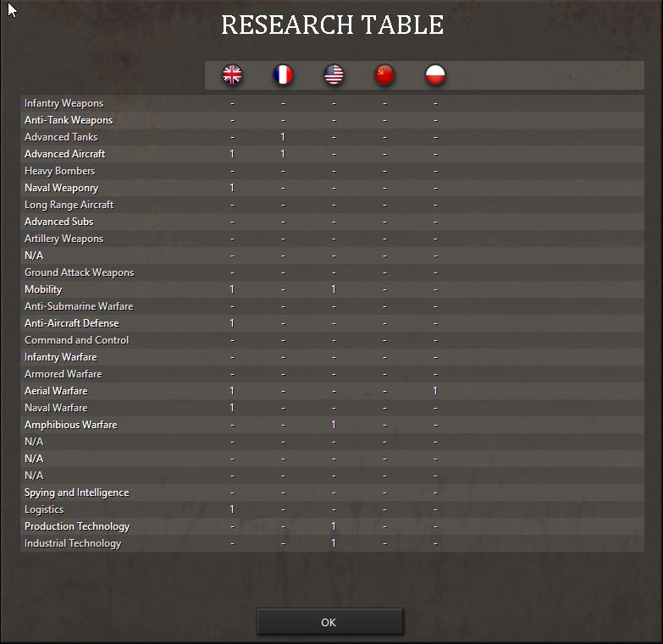Select the Command and Control row label

(x=76, y=340)
